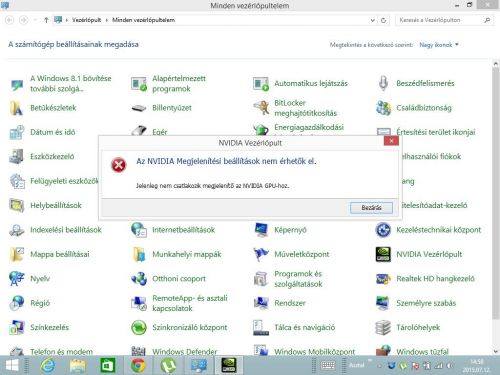The width and height of the screenshot is (500, 375).
Task: Close the NVIDIA Vezérlőpult error dialog
Action: point(391,141)
